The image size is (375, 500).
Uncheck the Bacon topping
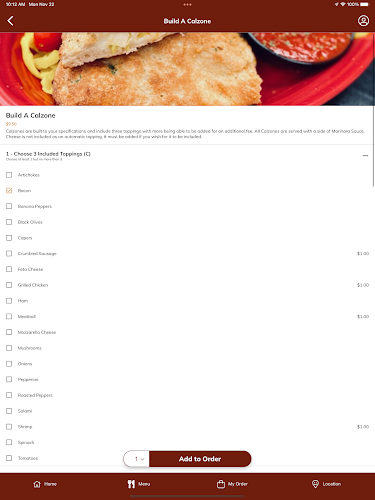9,191
